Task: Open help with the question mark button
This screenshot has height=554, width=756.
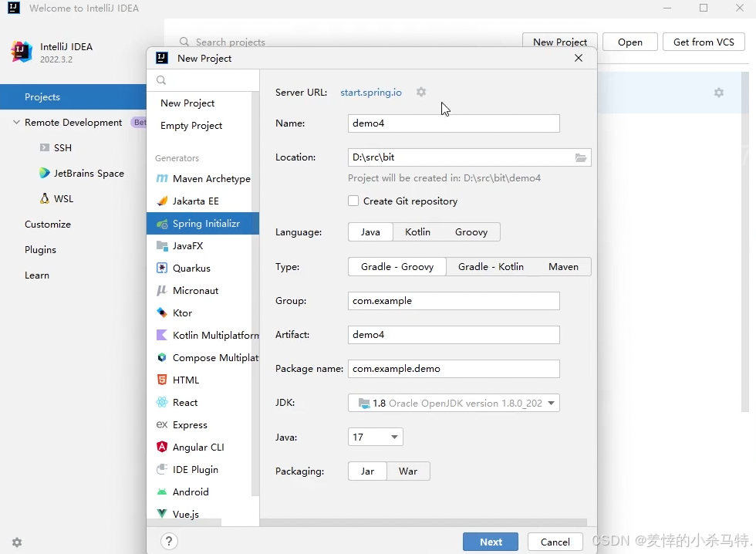Action: pos(169,542)
